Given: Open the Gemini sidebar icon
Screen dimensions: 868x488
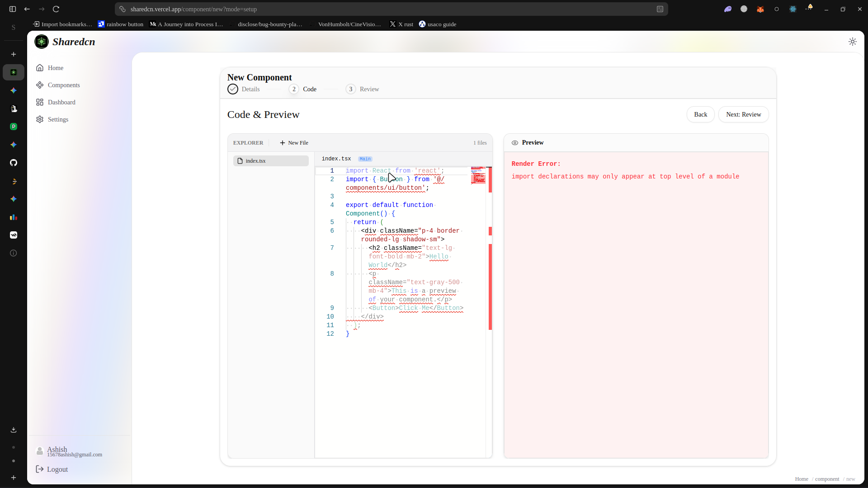Looking at the screenshot, I should (x=14, y=90).
